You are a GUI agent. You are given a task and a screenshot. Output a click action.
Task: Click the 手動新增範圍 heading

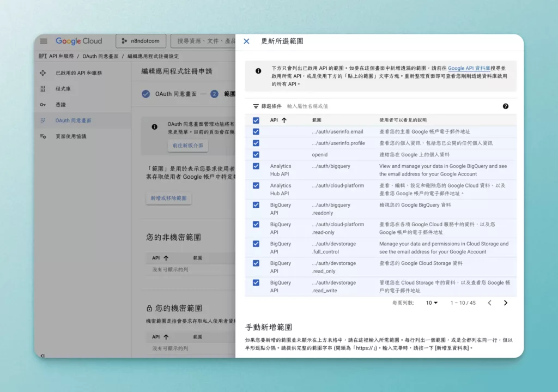coord(269,327)
